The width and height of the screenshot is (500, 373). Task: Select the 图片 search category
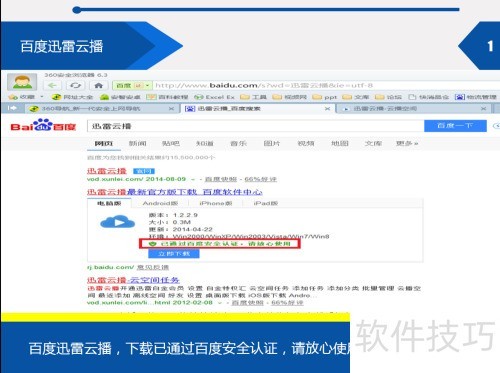(x=272, y=143)
